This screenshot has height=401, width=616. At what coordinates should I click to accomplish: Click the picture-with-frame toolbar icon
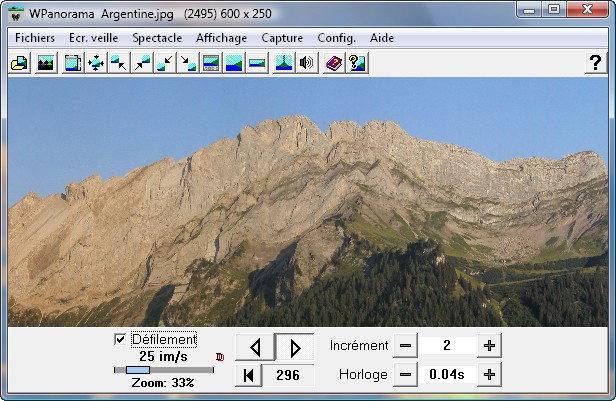(73, 63)
